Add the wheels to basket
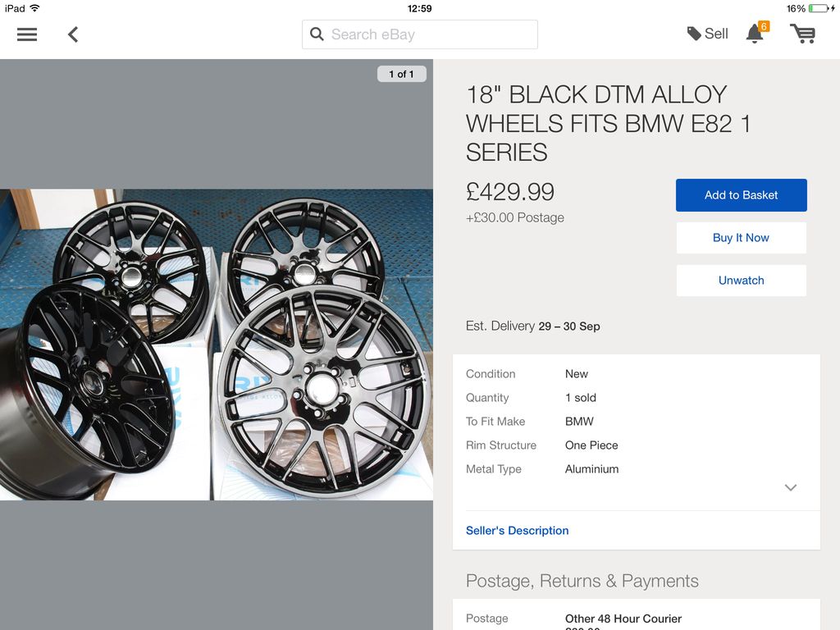Image resolution: width=840 pixels, height=630 pixels. [741, 195]
